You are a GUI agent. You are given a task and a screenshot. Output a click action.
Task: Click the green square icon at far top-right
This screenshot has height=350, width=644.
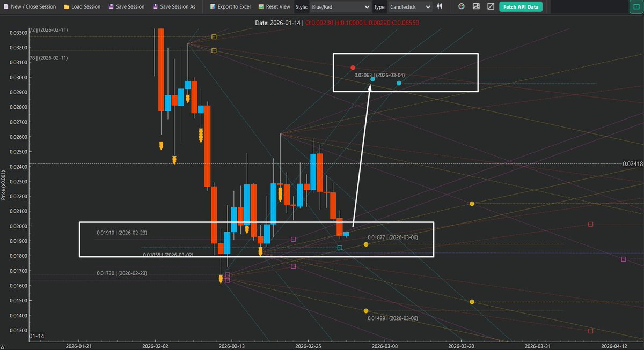coord(636,6)
